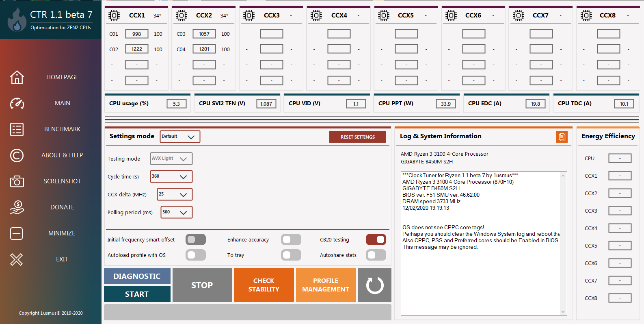This screenshot has width=644, height=324.
Task: Disable the CB20 testing switch
Action: (376, 239)
